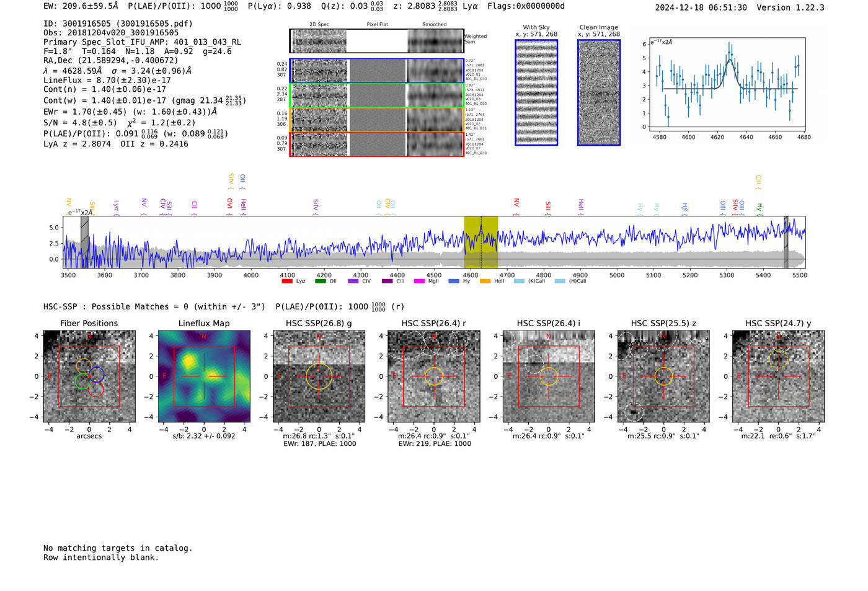Open the HSC SSP(24.7) y image
This screenshot has width=868, height=591.
click(x=779, y=376)
